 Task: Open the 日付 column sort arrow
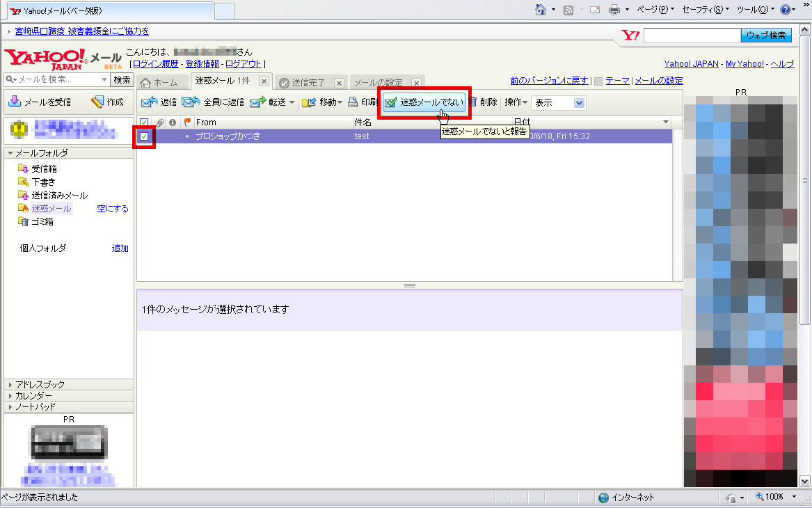(x=666, y=122)
